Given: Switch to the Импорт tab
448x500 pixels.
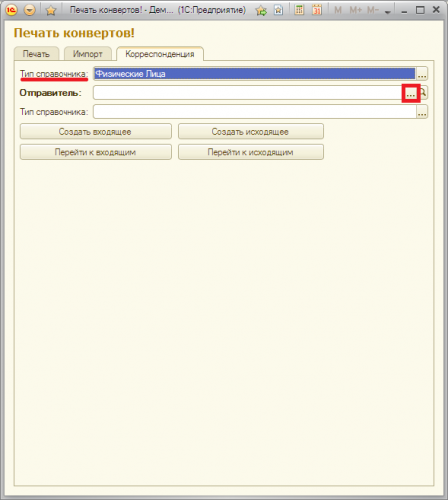Looking at the screenshot, I should (x=88, y=54).
